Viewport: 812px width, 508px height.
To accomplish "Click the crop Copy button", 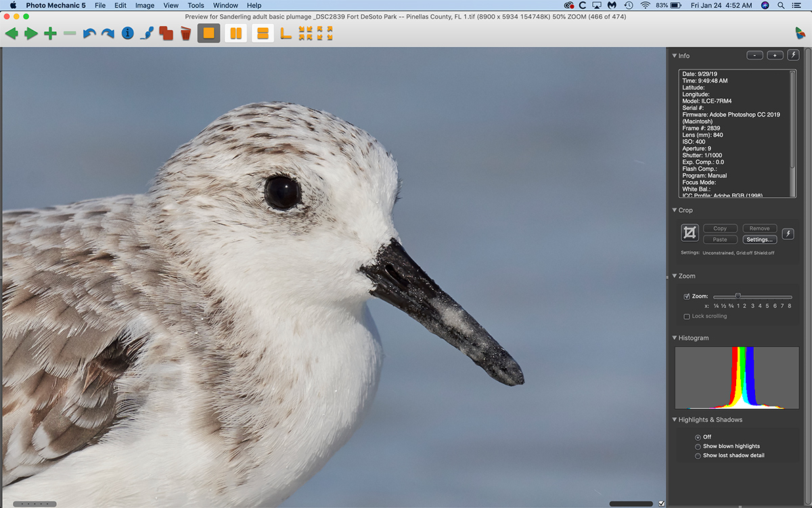I will tap(720, 228).
